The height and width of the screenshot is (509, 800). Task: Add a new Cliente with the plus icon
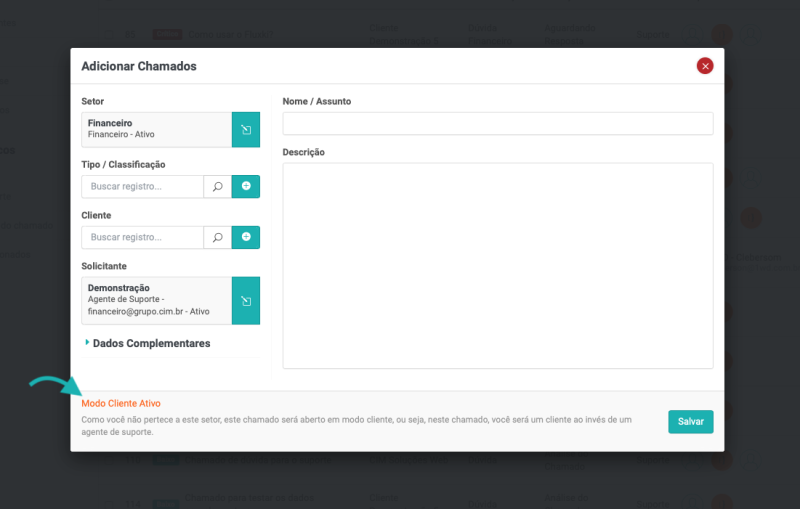pyautogui.click(x=246, y=237)
